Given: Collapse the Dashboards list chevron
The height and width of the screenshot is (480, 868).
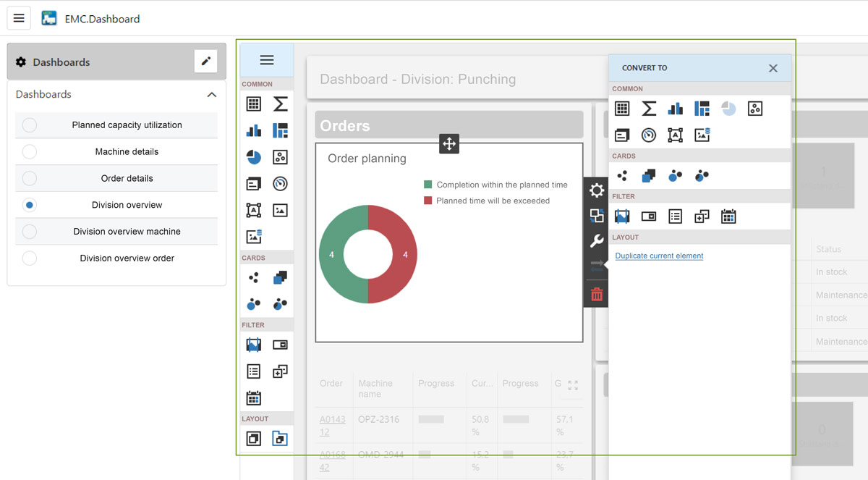Looking at the screenshot, I should coord(211,95).
